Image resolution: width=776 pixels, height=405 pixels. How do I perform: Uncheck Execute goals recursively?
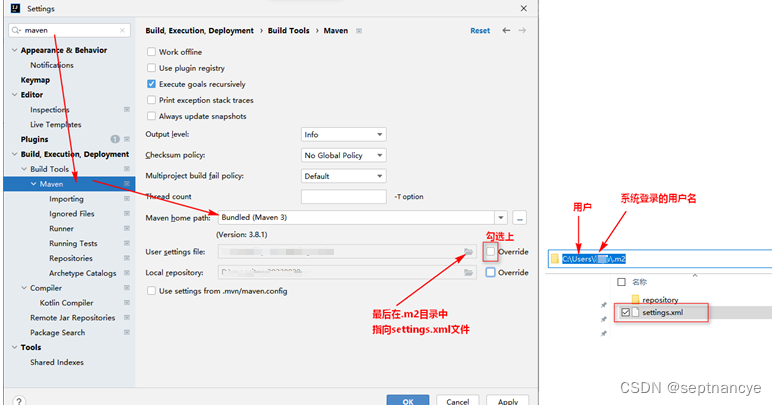(x=151, y=84)
